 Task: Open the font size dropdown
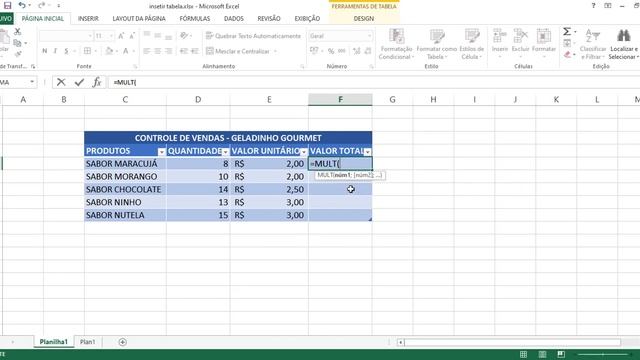[x=111, y=36]
